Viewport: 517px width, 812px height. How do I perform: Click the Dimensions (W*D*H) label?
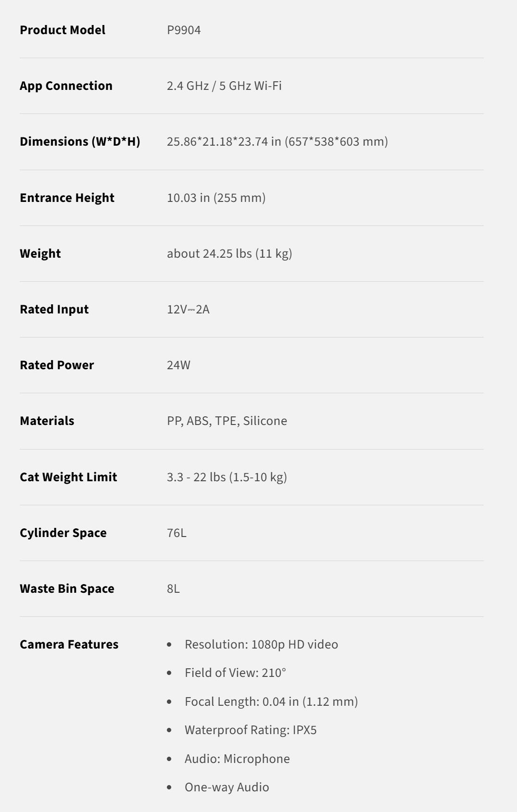pyautogui.click(x=80, y=141)
